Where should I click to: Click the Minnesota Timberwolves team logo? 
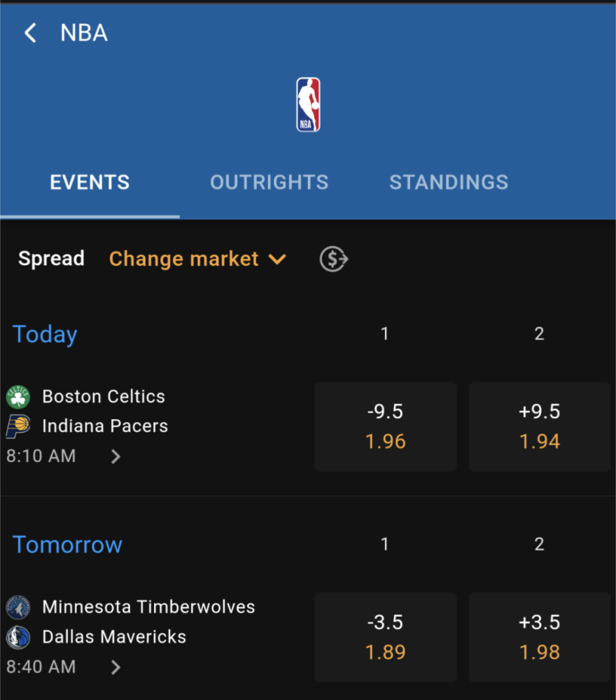(x=18, y=607)
